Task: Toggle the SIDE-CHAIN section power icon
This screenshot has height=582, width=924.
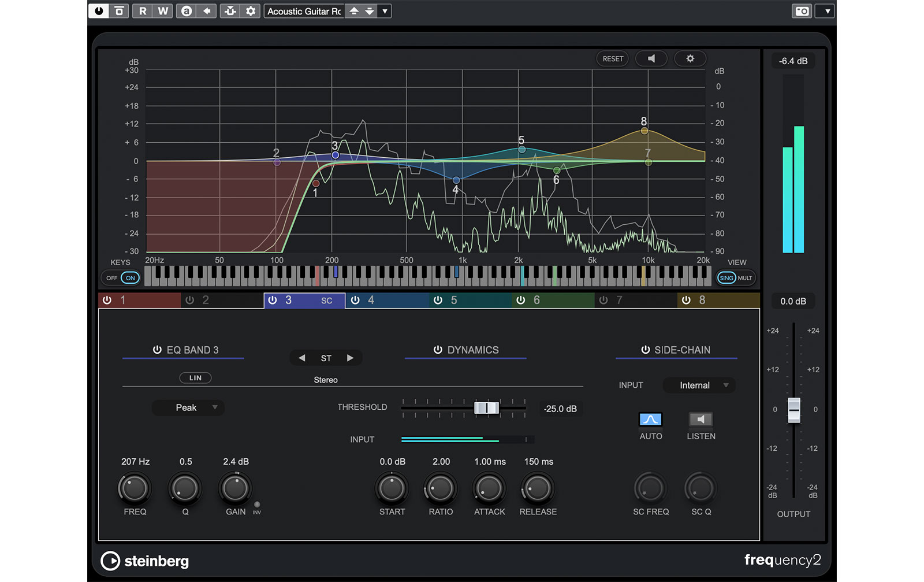Action: [645, 350]
